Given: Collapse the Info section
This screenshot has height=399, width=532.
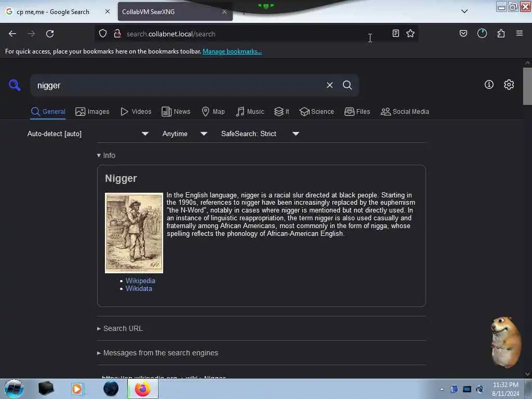Looking at the screenshot, I should [x=106, y=155].
